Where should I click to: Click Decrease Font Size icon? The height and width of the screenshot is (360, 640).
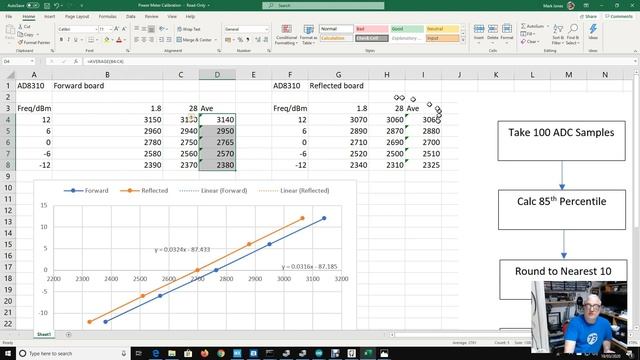124,29
